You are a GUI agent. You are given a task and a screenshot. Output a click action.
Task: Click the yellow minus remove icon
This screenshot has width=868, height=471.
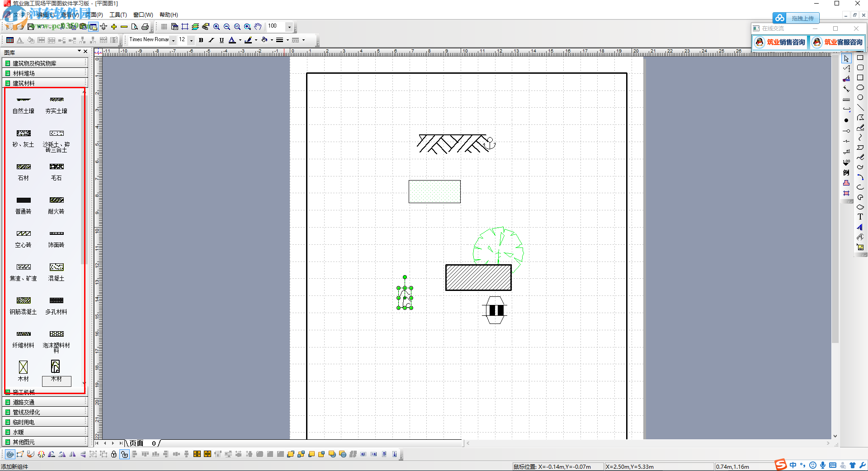click(124, 27)
